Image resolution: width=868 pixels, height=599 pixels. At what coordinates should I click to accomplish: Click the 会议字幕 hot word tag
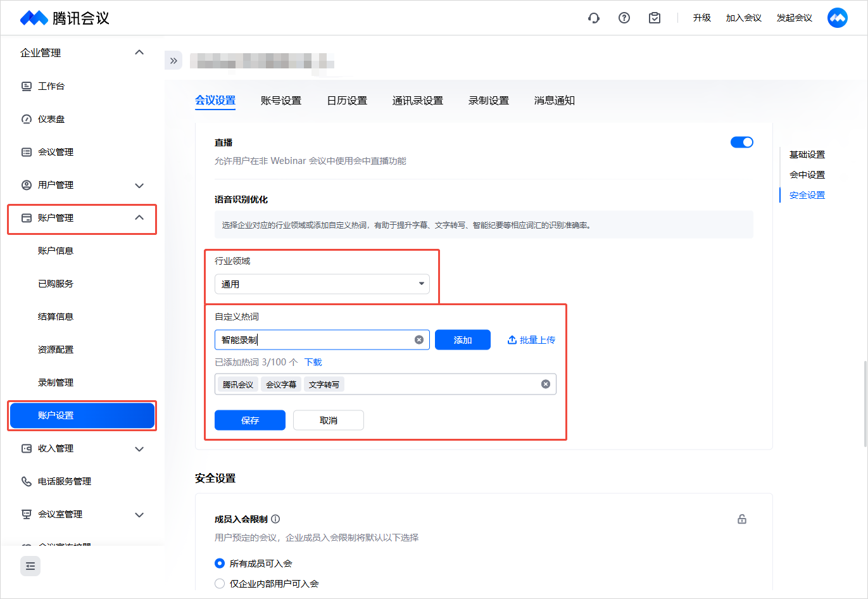pyautogui.click(x=281, y=384)
